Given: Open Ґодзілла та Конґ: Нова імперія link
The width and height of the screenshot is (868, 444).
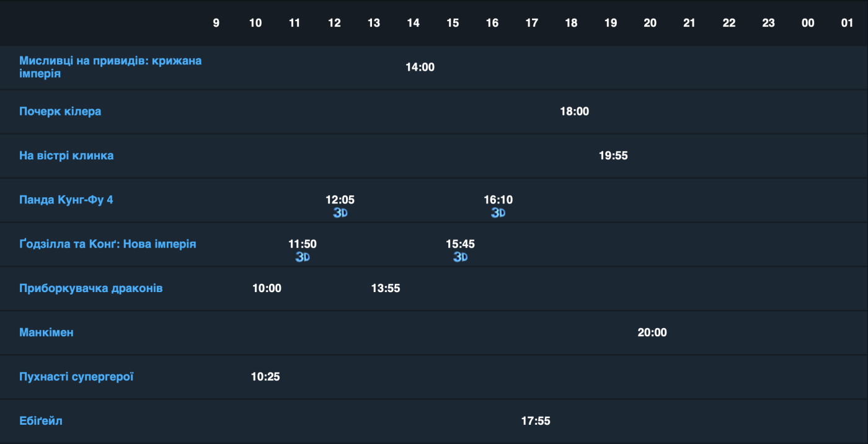Looking at the screenshot, I should (108, 244).
